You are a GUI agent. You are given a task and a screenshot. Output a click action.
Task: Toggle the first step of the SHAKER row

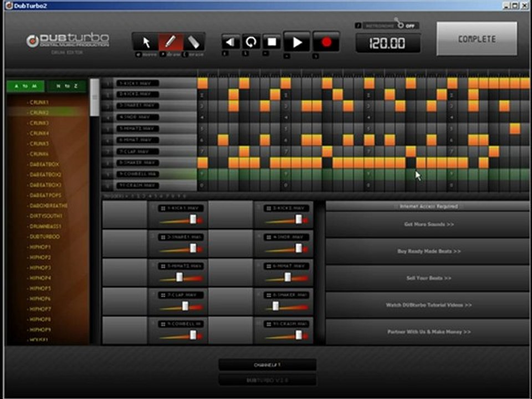click(x=203, y=163)
